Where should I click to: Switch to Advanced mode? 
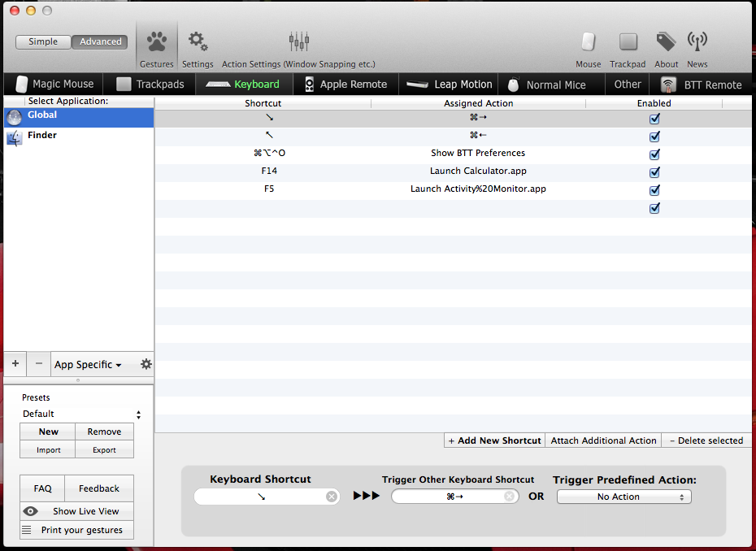pos(100,42)
